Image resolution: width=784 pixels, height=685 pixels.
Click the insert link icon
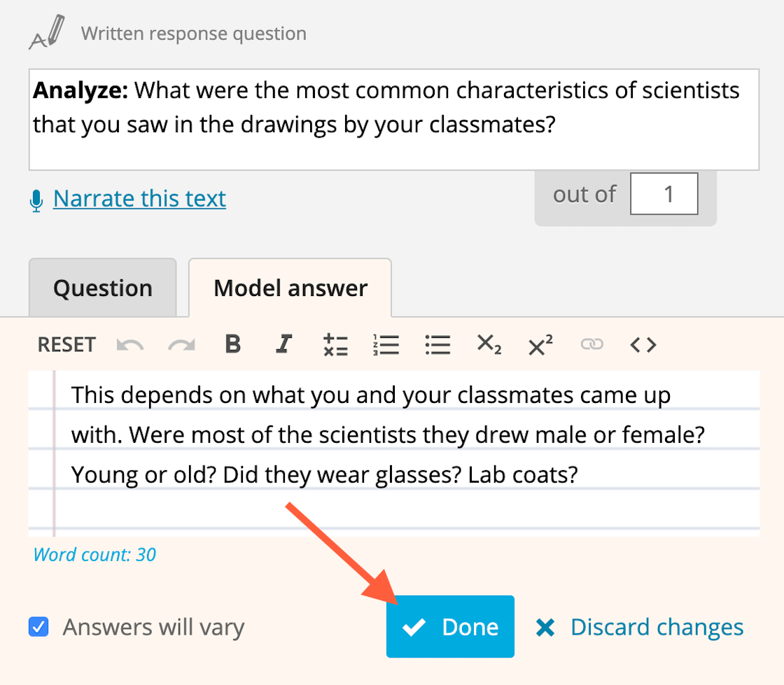(591, 344)
